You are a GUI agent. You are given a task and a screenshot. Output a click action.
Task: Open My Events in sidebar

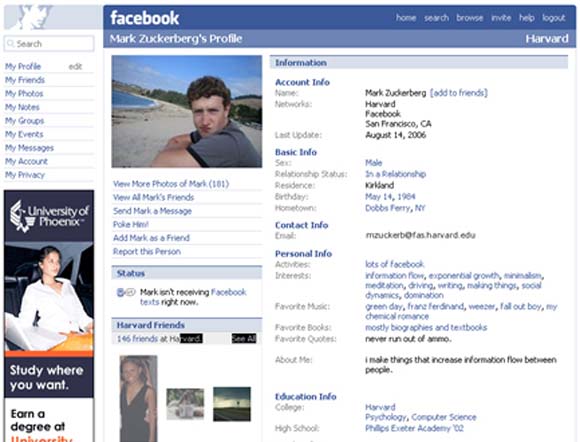point(24,134)
